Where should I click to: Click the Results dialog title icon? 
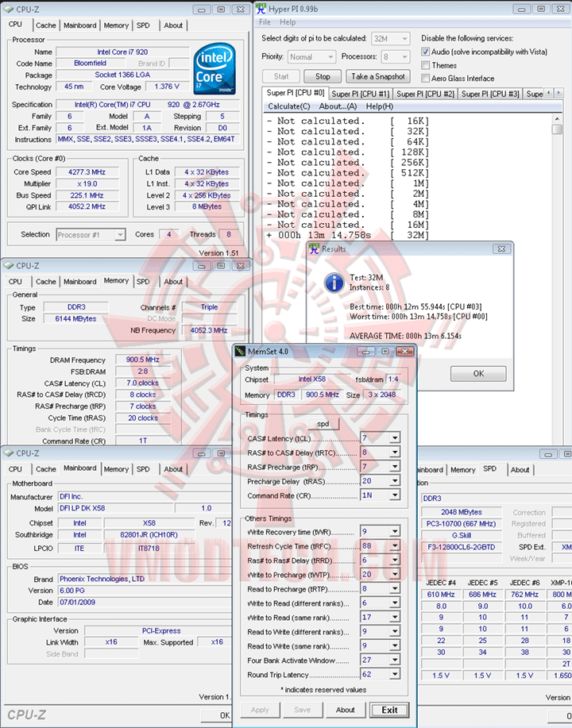(x=314, y=248)
